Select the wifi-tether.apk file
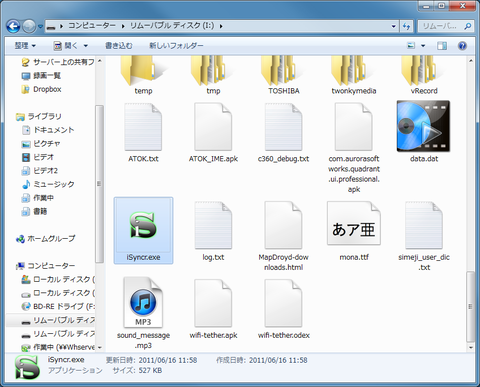Image resolution: width=480 pixels, height=387 pixels. click(213, 309)
